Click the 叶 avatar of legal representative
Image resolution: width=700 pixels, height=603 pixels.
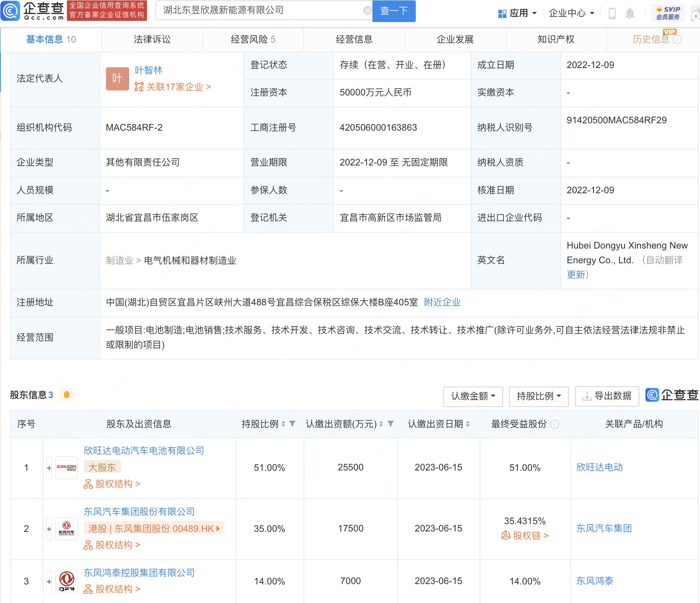click(x=118, y=79)
